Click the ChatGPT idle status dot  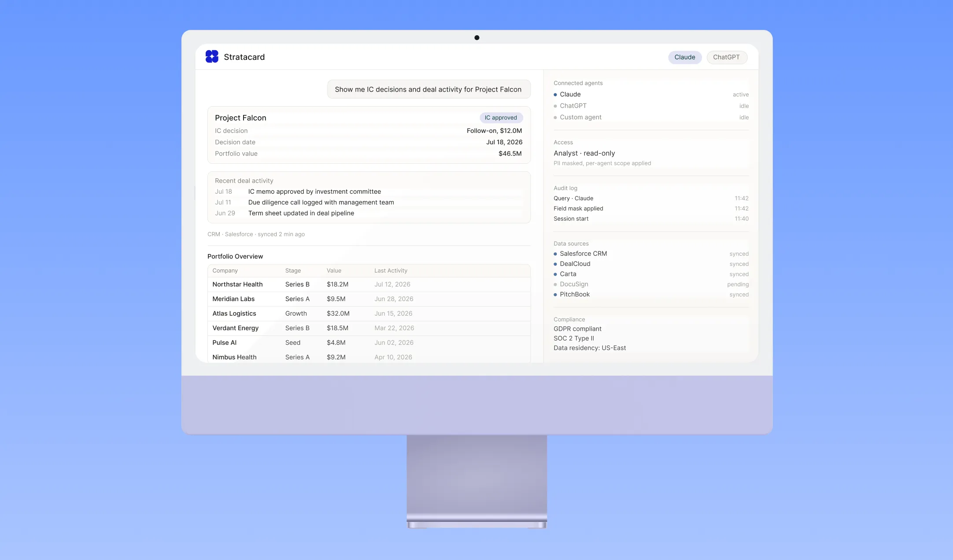pyautogui.click(x=555, y=106)
